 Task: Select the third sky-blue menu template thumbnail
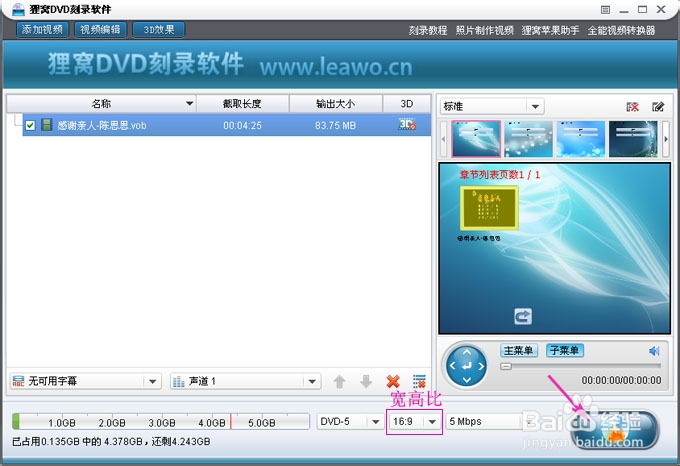[581, 139]
